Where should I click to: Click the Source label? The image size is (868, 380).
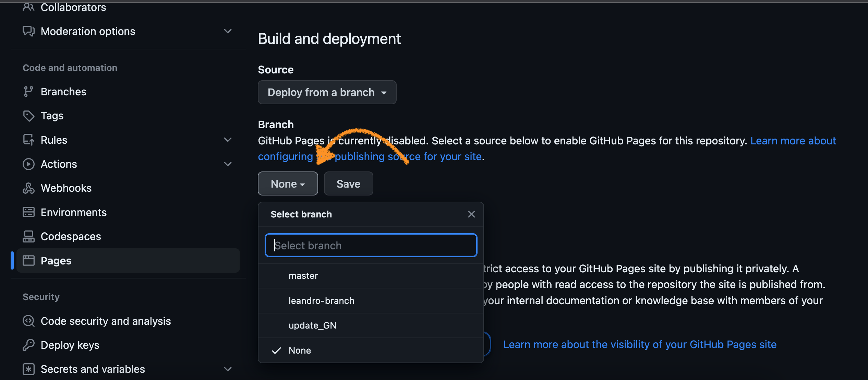pyautogui.click(x=276, y=70)
